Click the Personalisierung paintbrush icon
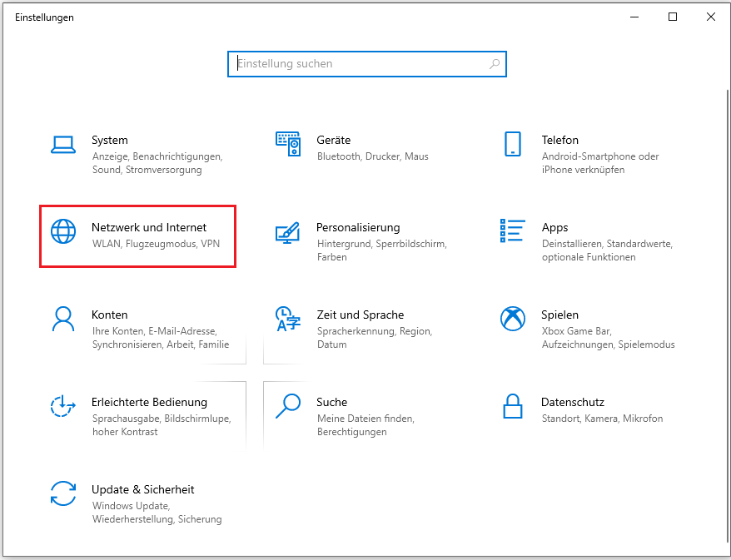The image size is (731, 560). point(287,232)
